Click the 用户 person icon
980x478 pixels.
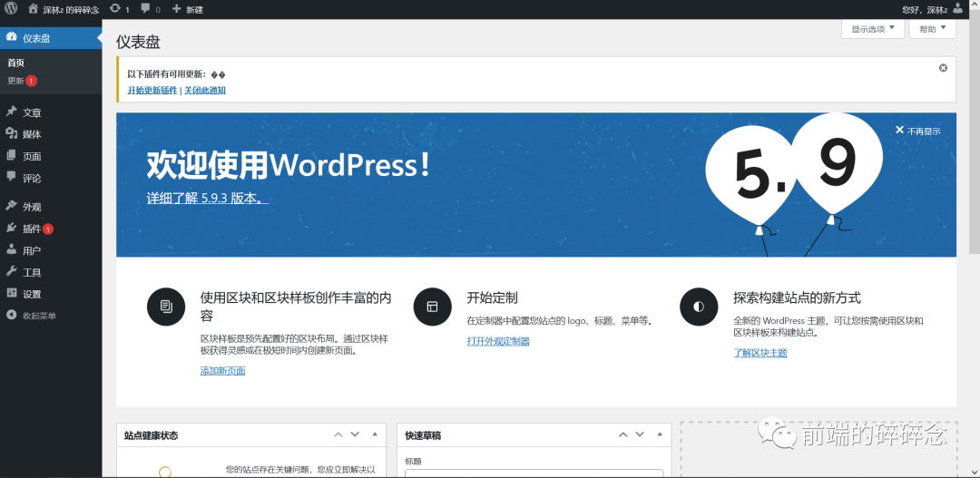[11, 250]
